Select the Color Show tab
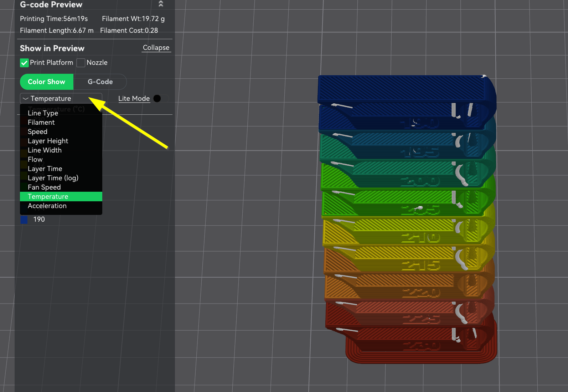Viewport: 568px width, 392px height. tap(47, 82)
